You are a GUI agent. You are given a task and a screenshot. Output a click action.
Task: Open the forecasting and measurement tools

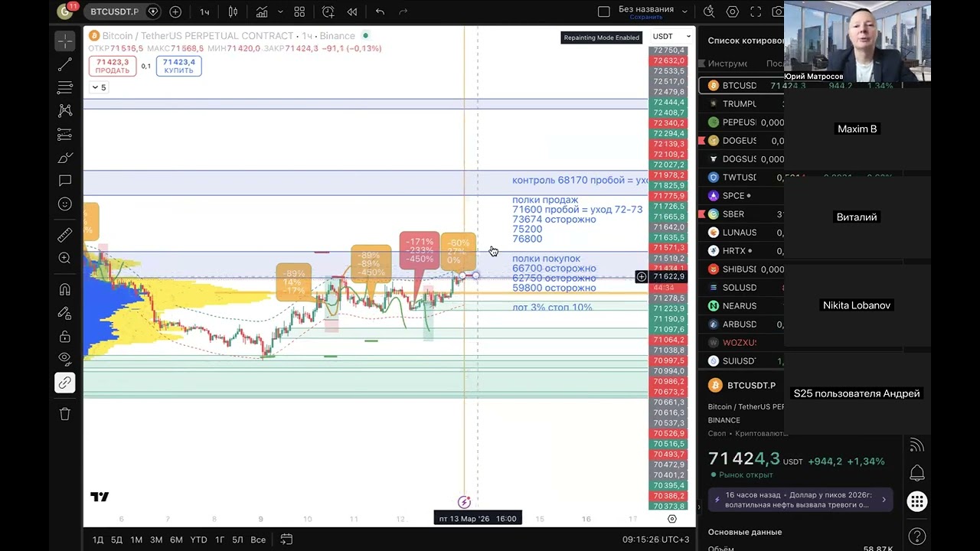[x=65, y=135]
